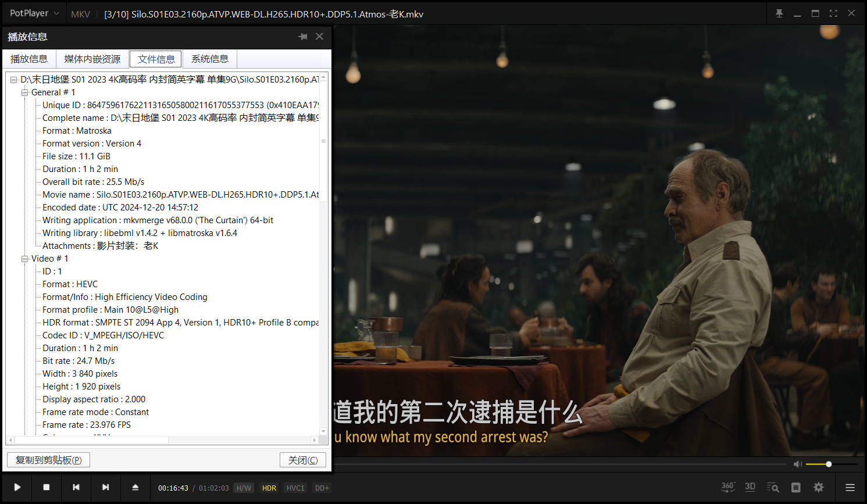Open the chapter/bookmark panel icon
This screenshot has height=504, width=867.
796,488
